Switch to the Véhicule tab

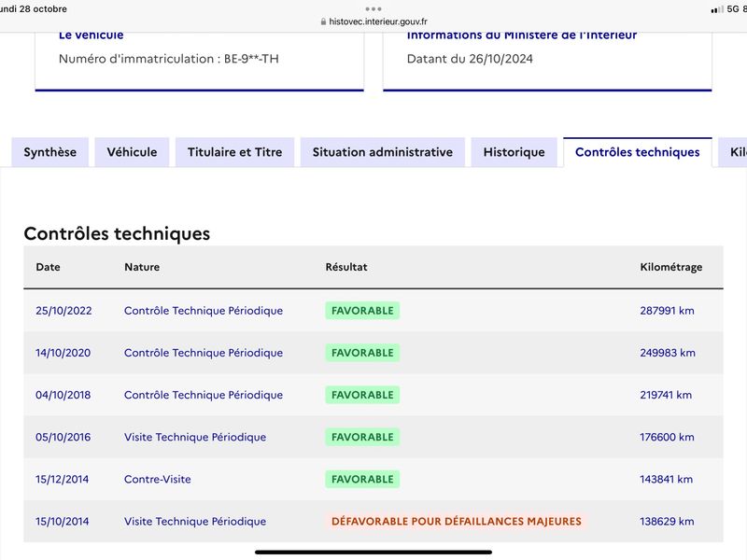tap(132, 152)
